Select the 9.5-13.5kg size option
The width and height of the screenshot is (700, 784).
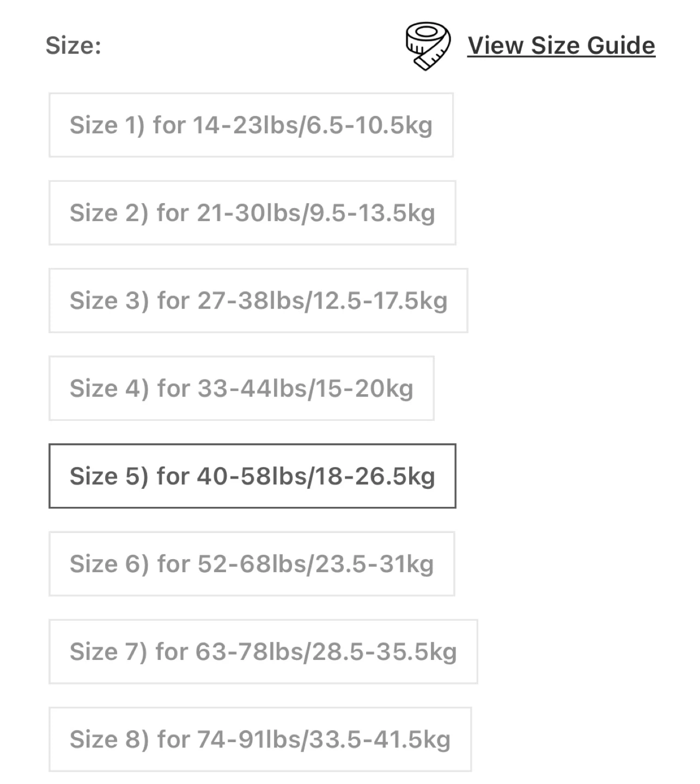point(252,213)
